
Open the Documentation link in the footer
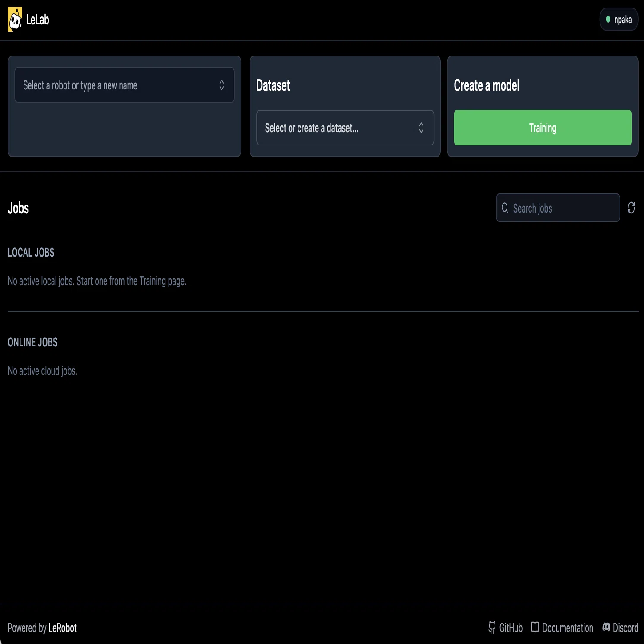pyautogui.click(x=562, y=628)
